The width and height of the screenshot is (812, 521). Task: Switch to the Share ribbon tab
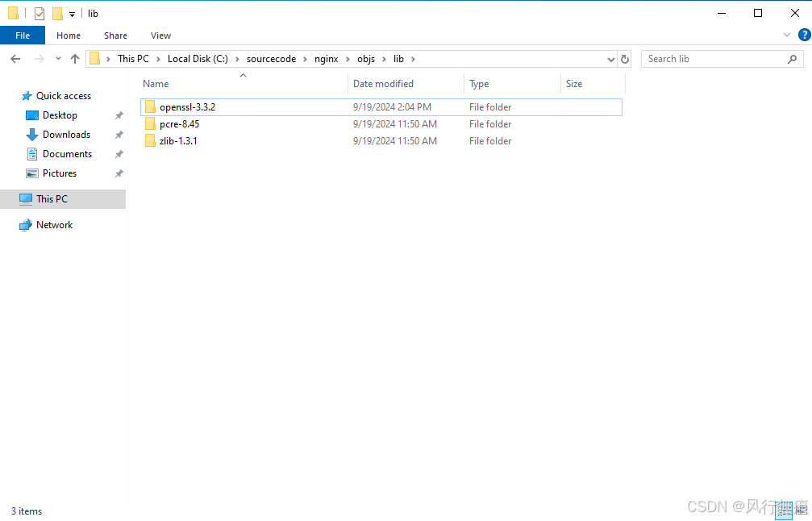(x=115, y=35)
